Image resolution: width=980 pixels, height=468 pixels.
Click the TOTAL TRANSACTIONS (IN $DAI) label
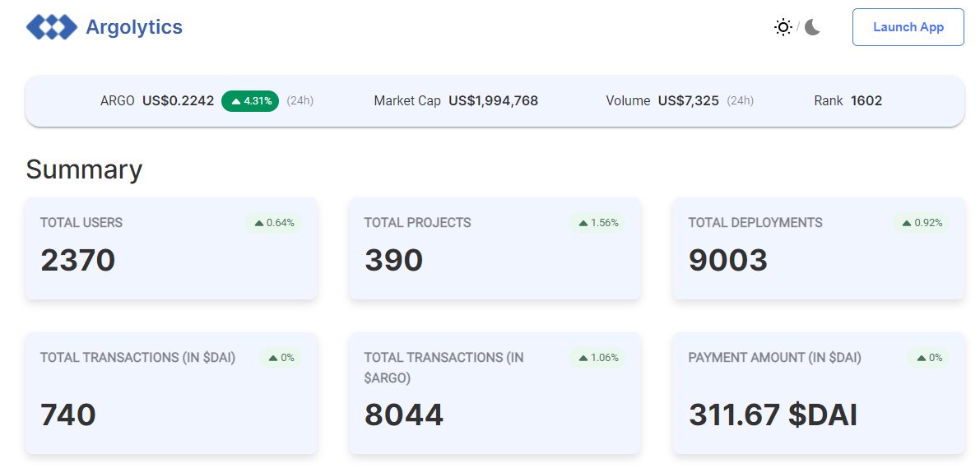(x=137, y=358)
